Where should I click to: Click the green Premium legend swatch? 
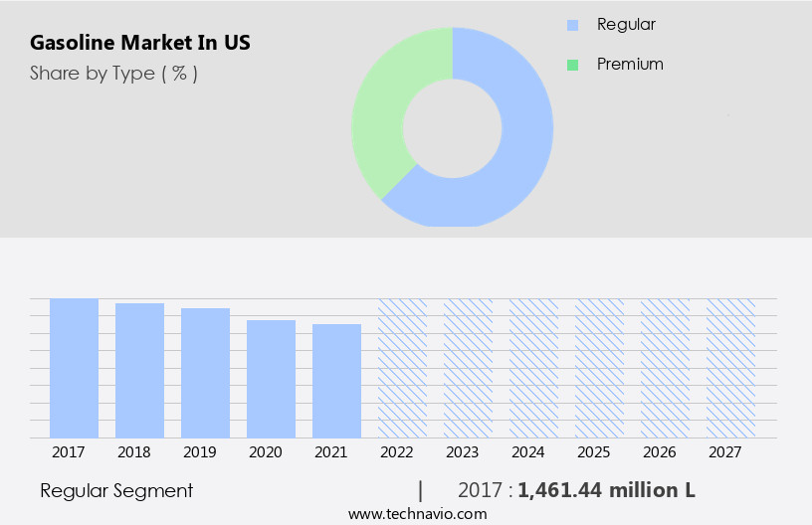572,65
